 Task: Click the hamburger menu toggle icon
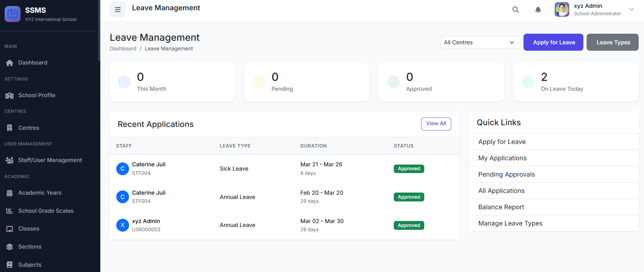(118, 10)
